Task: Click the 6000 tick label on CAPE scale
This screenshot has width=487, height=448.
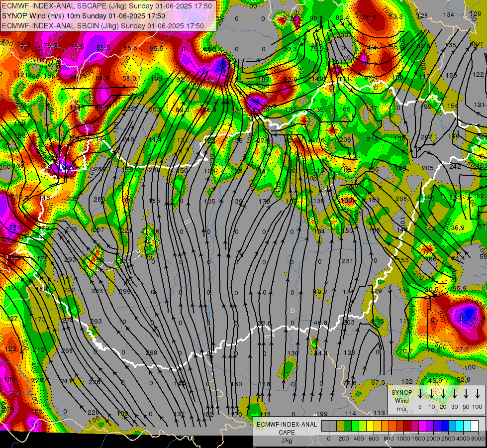Action: [478, 439]
